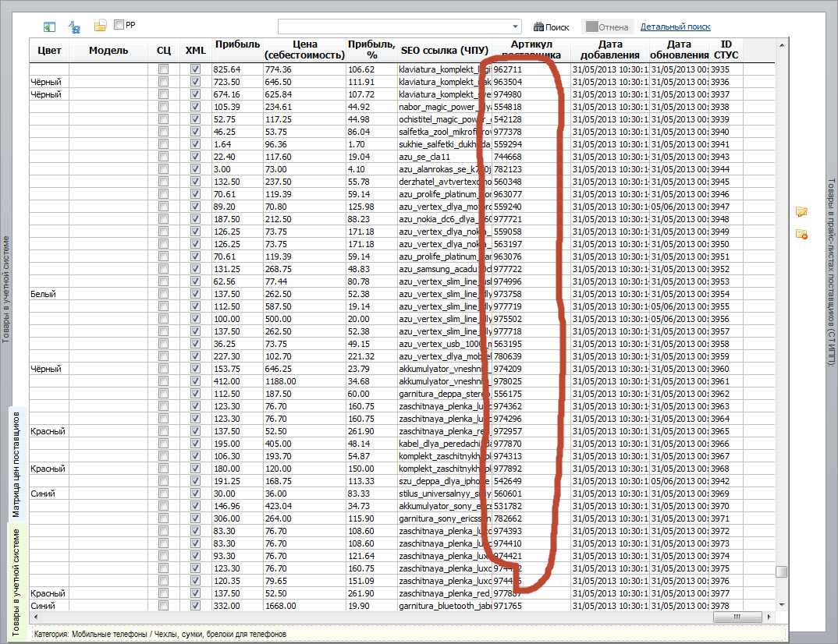Click the vertical scrollbar up arrow
Viewport: 838px width, 644px height.
point(782,45)
